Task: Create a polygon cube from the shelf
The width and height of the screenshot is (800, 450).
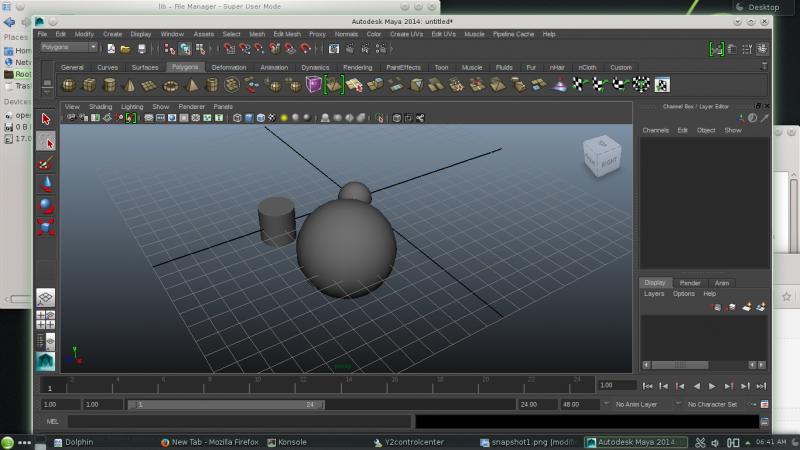Action: 89,85
